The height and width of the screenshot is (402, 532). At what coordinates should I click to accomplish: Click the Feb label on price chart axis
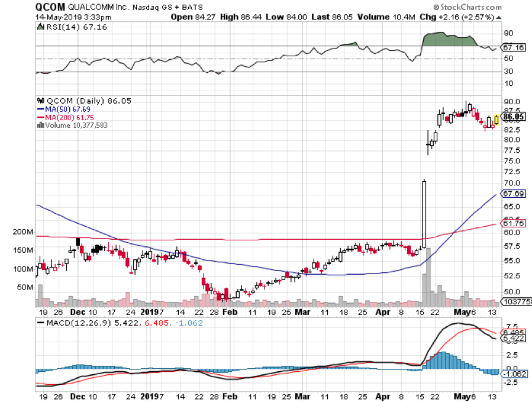[x=230, y=312]
